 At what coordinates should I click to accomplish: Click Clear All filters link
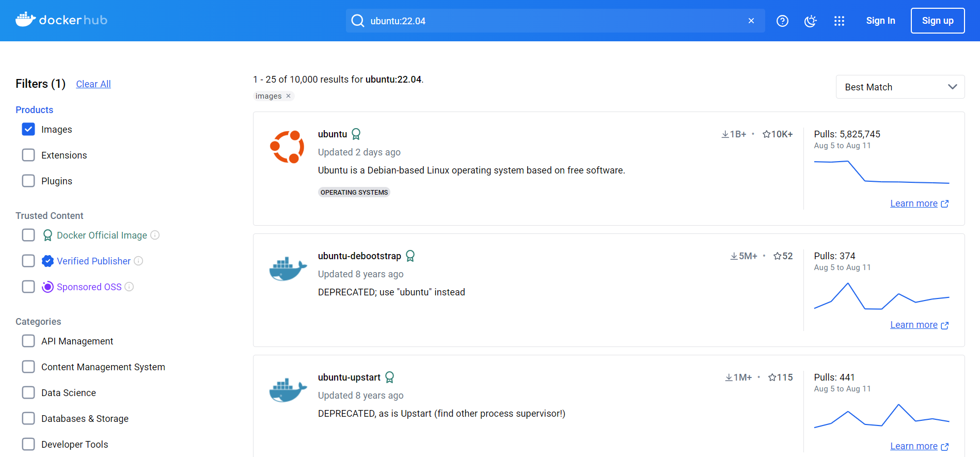coord(93,84)
